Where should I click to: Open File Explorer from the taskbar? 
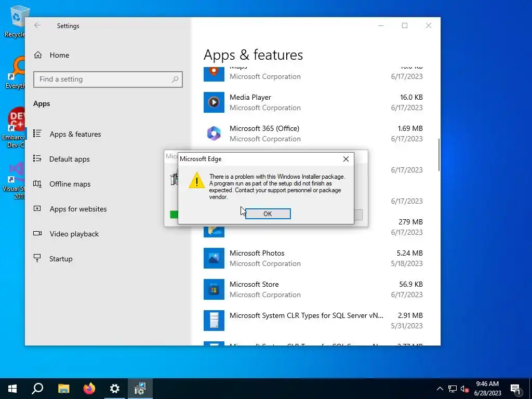pyautogui.click(x=63, y=389)
